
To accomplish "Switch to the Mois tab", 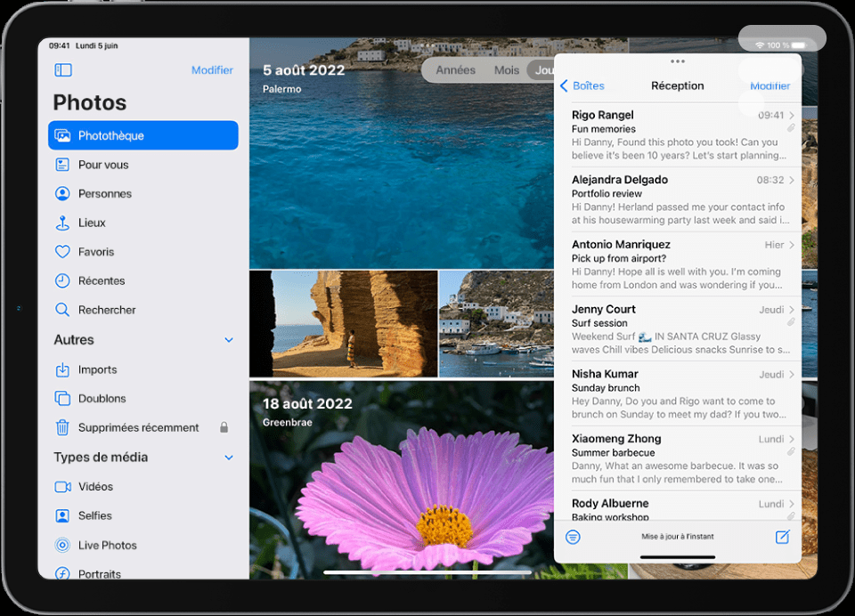I will [x=507, y=70].
